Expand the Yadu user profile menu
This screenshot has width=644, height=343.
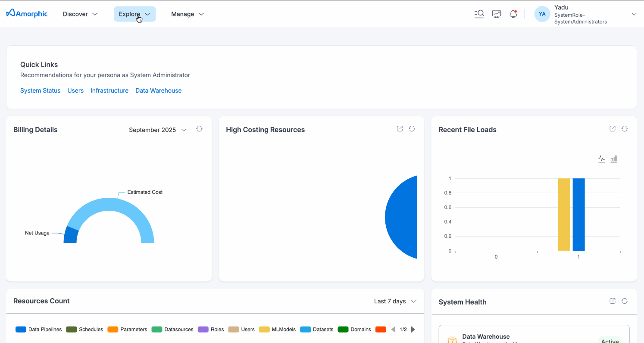click(634, 14)
